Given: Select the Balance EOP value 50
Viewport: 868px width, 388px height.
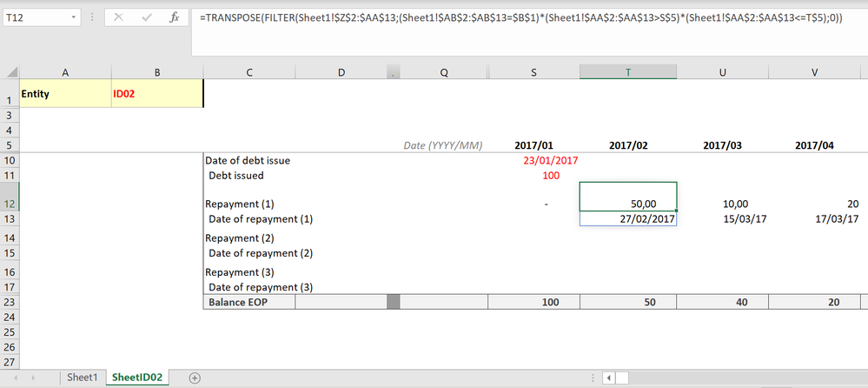Looking at the screenshot, I should click(627, 302).
